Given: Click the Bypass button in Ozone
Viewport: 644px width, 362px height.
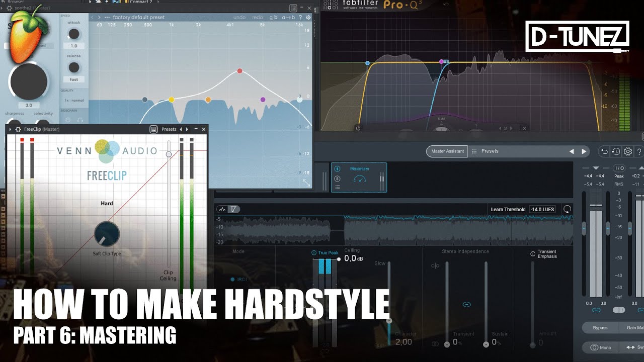Looking at the screenshot, I should pyautogui.click(x=600, y=328).
